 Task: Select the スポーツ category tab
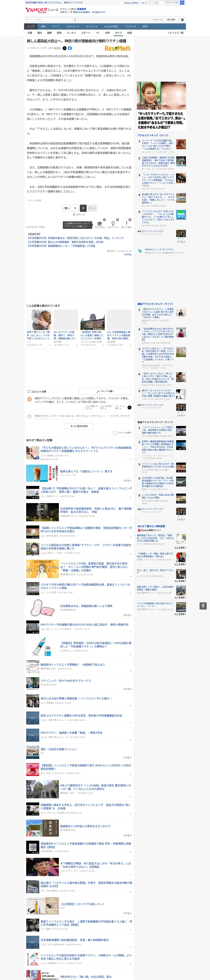[x=86, y=33]
